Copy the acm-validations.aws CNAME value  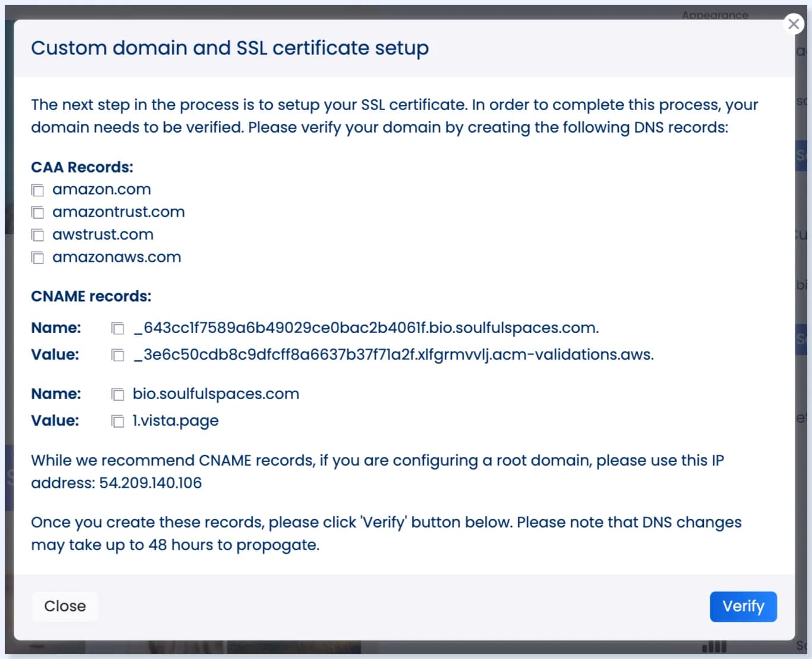[x=117, y=355]
